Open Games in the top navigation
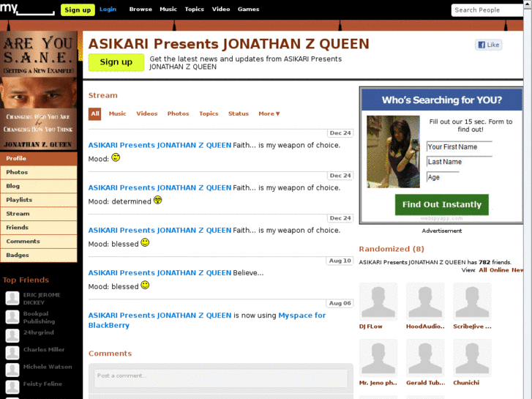 [248, 10]
